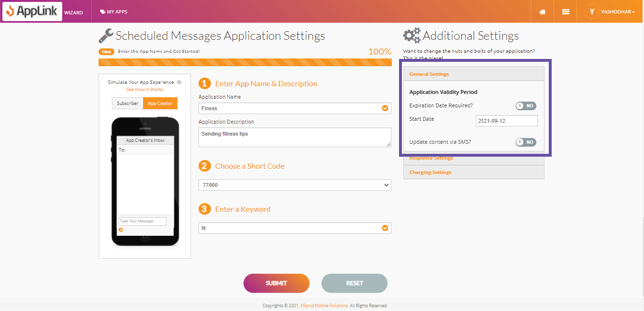Click the checkmark icon in keyword field
This screenshot has width=644, height=311.
(x=385, y=228)
